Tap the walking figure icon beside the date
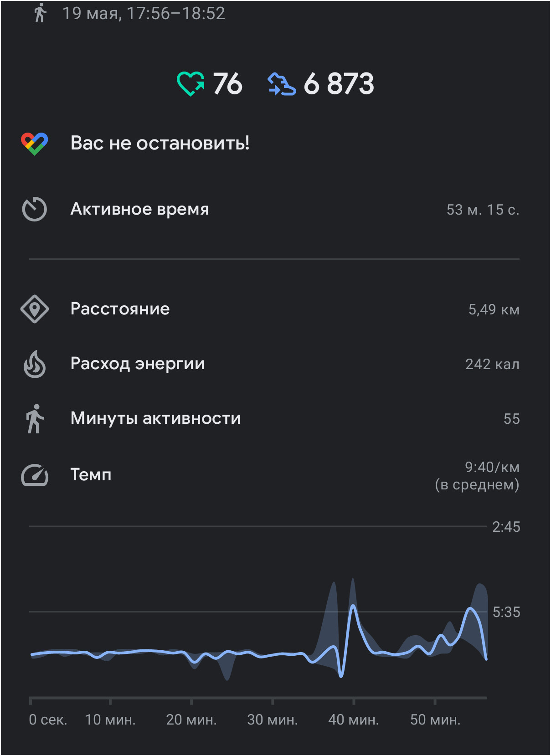This screenshot has height=756, width=551. (x=40, y=13)
